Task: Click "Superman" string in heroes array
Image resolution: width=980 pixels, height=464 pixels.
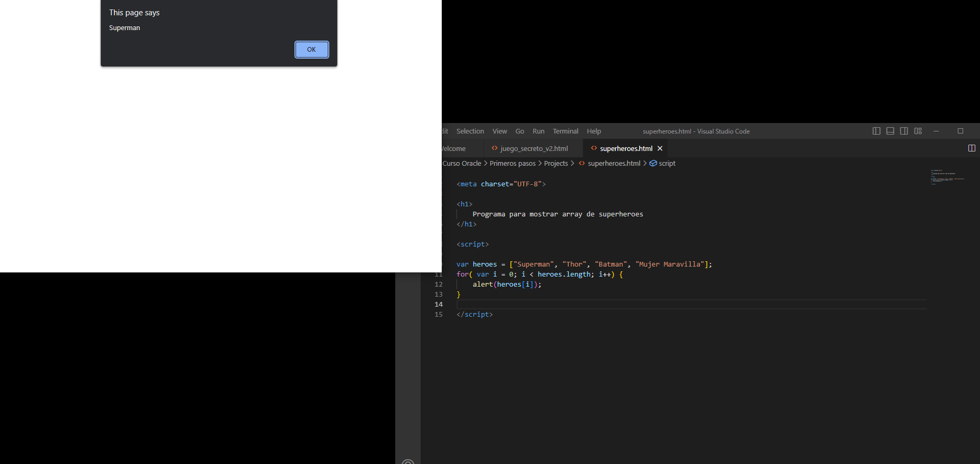Action: tap(534, 264)
